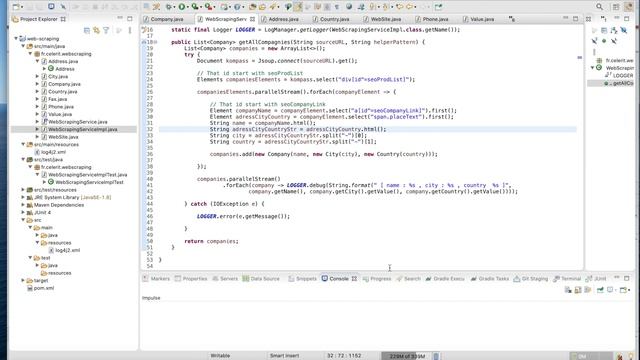
Task: Collapse the web-scraping project node
Action: tap(16, 38)
